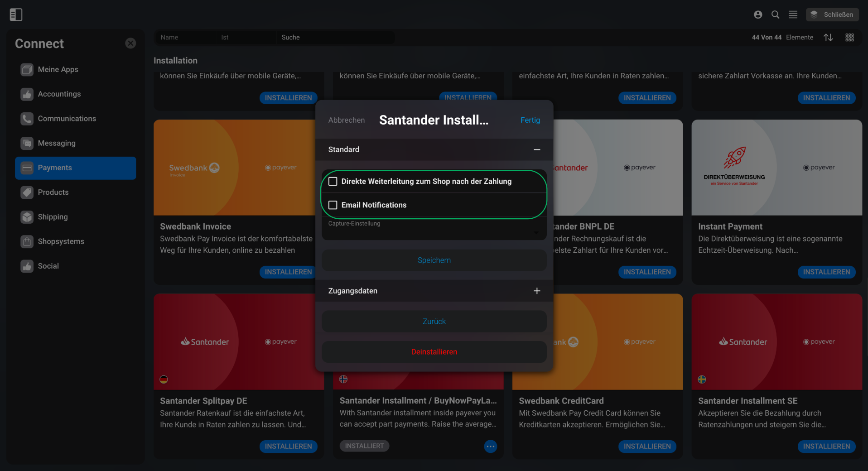
Task: Enable Email Notifications checkbox
Action: tap(333, 205)
